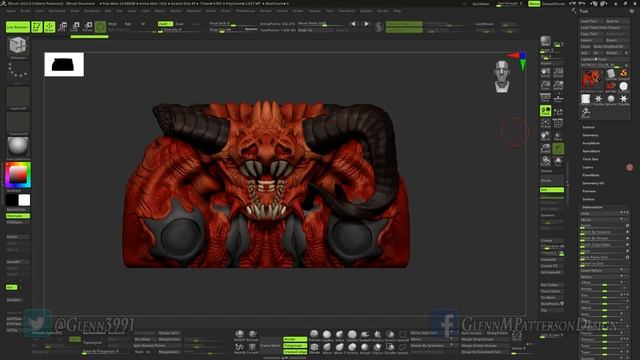Image resolution: width=640 pixels, height=360 pixels.
Task: Open the Brush menu
Action: pos(25,11)
